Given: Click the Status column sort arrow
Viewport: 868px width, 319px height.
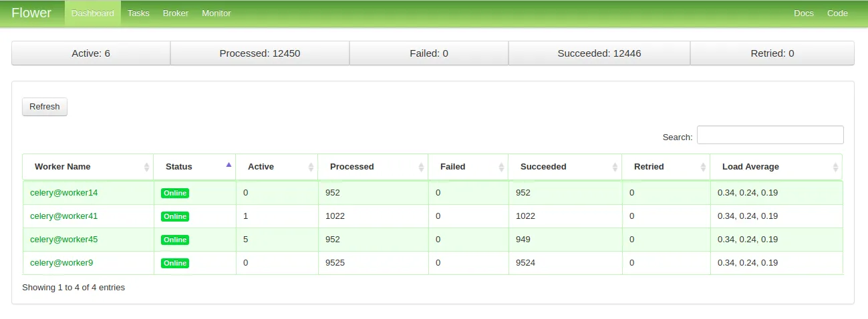Looking at the screenshot, I should pyautogui.click(x=229, y=164).
